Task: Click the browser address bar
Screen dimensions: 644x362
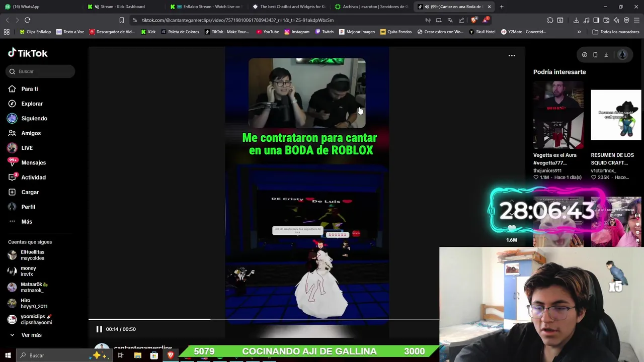Action: point(277,20)
